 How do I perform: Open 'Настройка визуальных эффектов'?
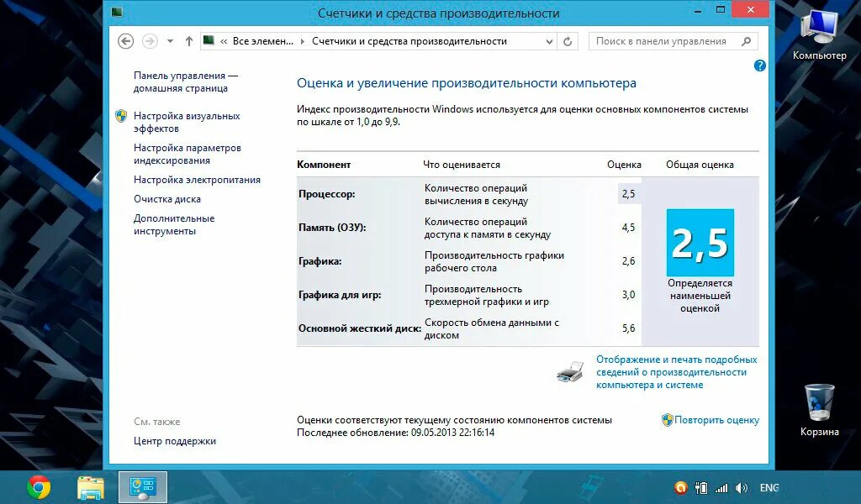point(187,123)
